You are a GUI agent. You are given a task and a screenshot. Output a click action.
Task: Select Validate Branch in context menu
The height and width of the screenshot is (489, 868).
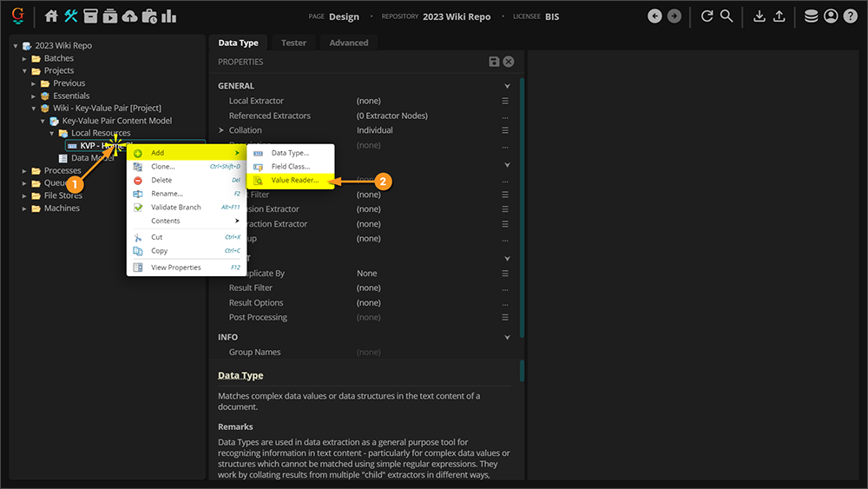[176, 208]
